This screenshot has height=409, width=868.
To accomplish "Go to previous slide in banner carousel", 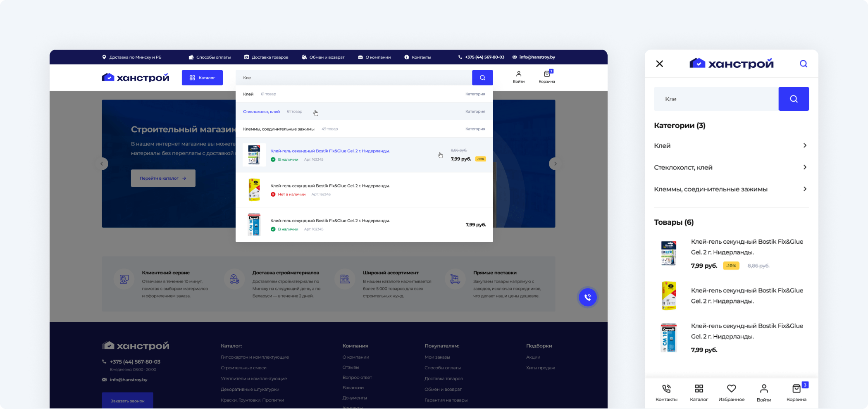I will [x=102, y=164].
